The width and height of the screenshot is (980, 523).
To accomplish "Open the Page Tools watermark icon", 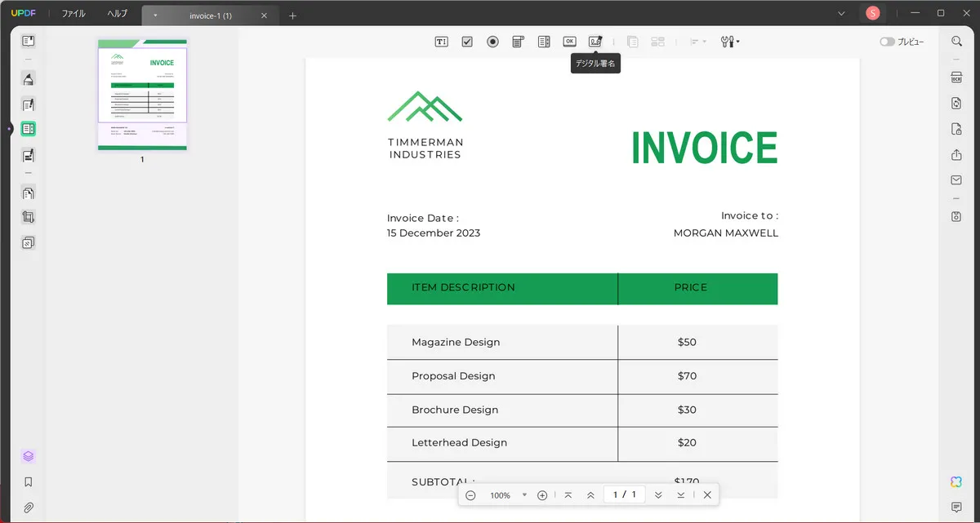I will click(x=29, y=242).
